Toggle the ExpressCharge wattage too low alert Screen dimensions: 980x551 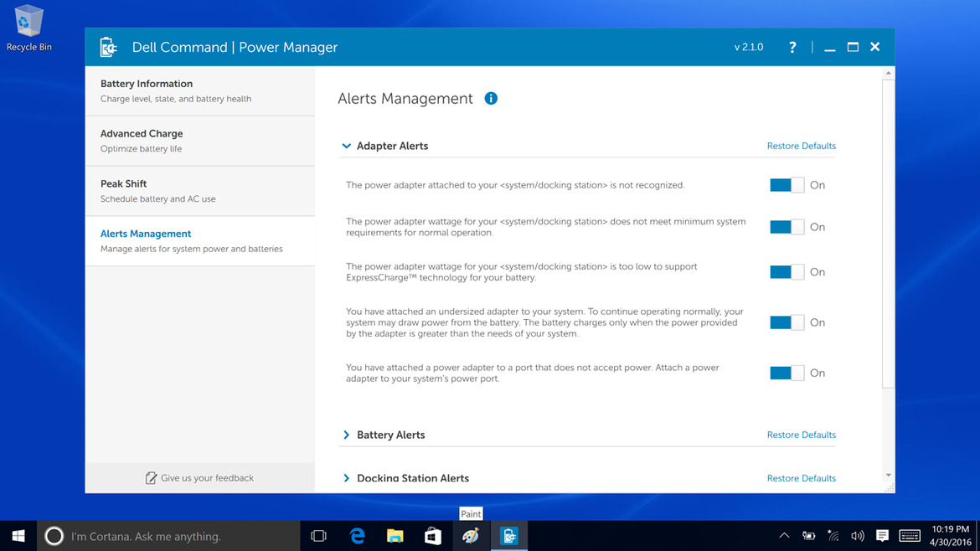pyautogui.click(x=787, y=272)
